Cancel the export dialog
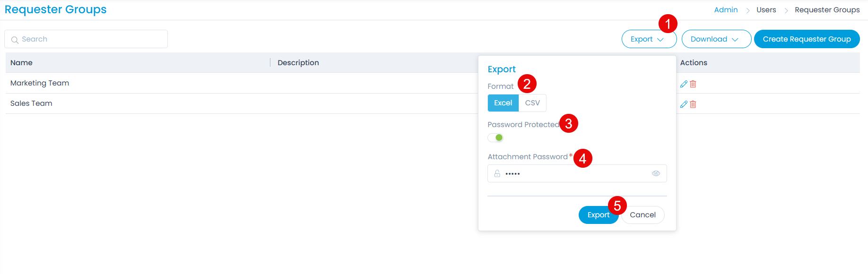868x274 pixels. (642, 215)
